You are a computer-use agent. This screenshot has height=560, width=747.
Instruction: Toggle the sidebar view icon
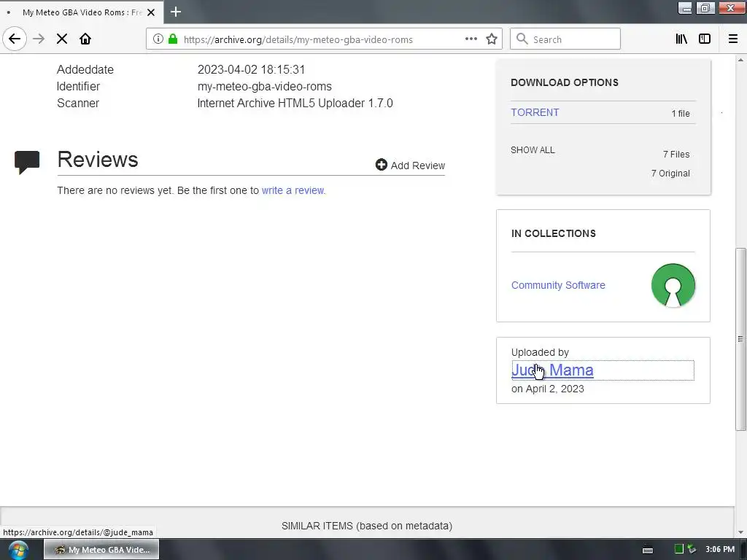click(705, 39)
